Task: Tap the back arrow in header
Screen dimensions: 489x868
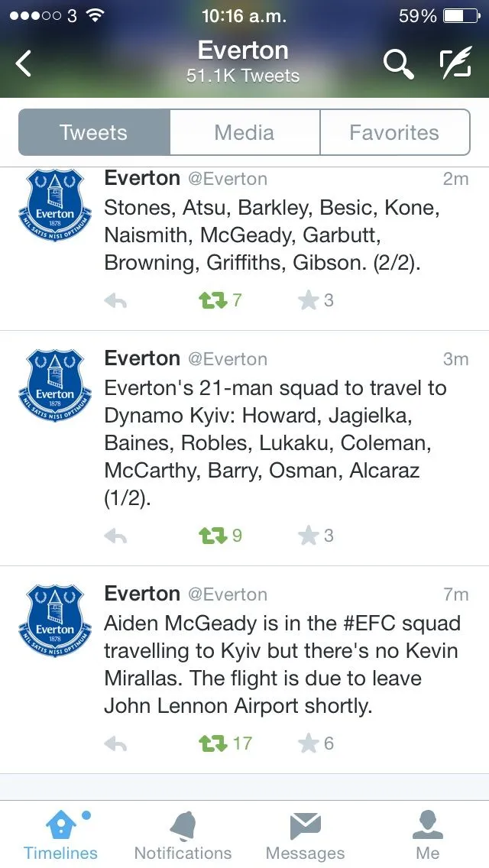Action: tap(24, 63)
